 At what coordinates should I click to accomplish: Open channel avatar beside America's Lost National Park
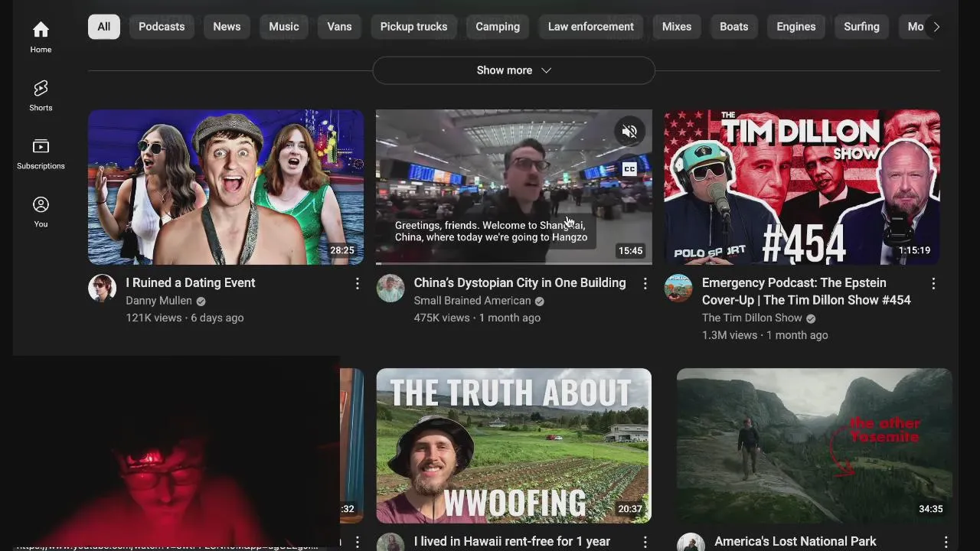(691, 542)
